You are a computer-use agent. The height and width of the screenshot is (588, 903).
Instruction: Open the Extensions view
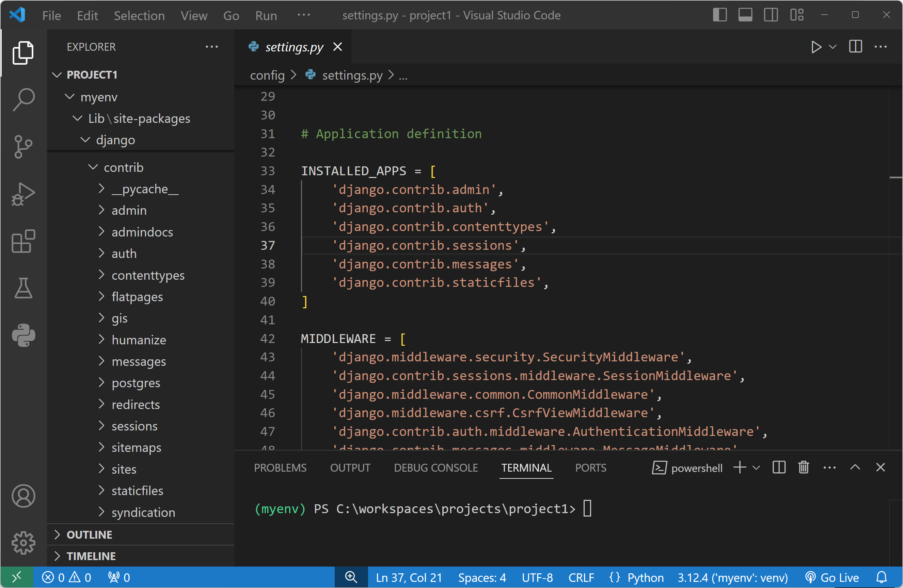[x=23, y=241]
